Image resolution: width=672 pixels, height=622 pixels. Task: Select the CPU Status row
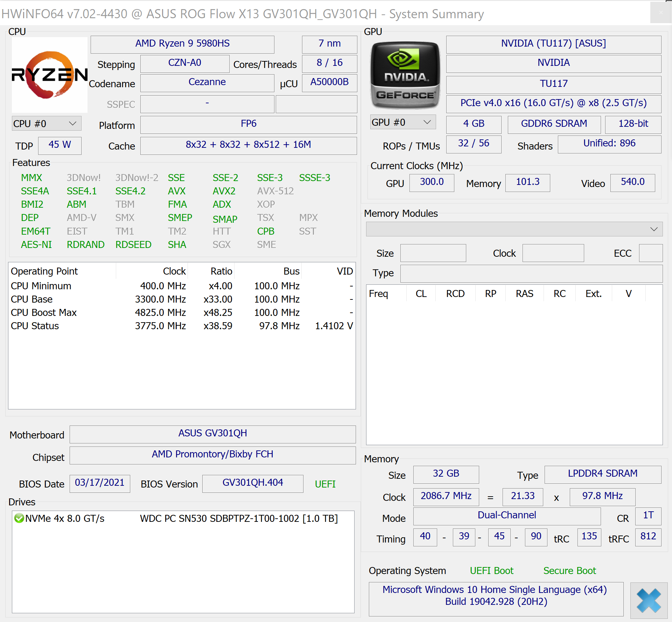tap(182, 326)
